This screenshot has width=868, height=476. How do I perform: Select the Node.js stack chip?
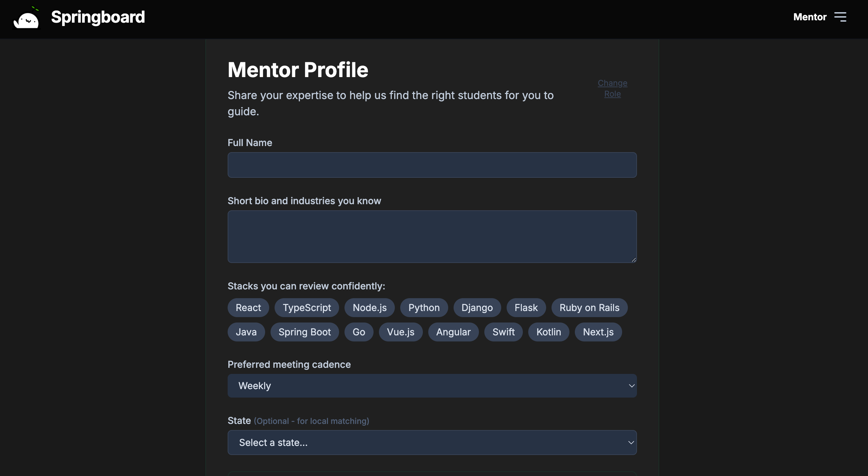coord(369,308)
